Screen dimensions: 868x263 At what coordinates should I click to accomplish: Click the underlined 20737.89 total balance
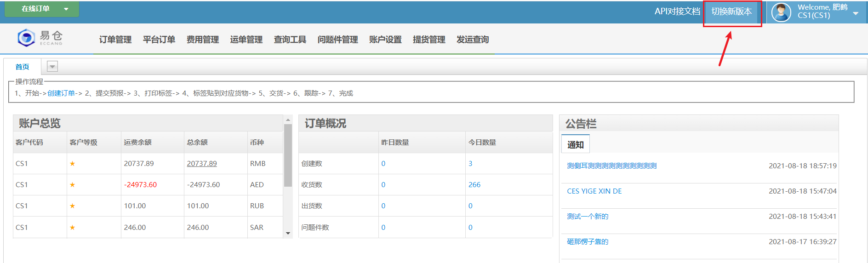point(202,164)
